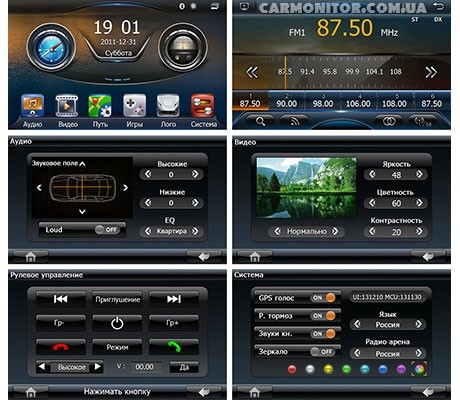460x400 pixels.
Task: Open the Игры gamepad icon
Action: (134, 106)
